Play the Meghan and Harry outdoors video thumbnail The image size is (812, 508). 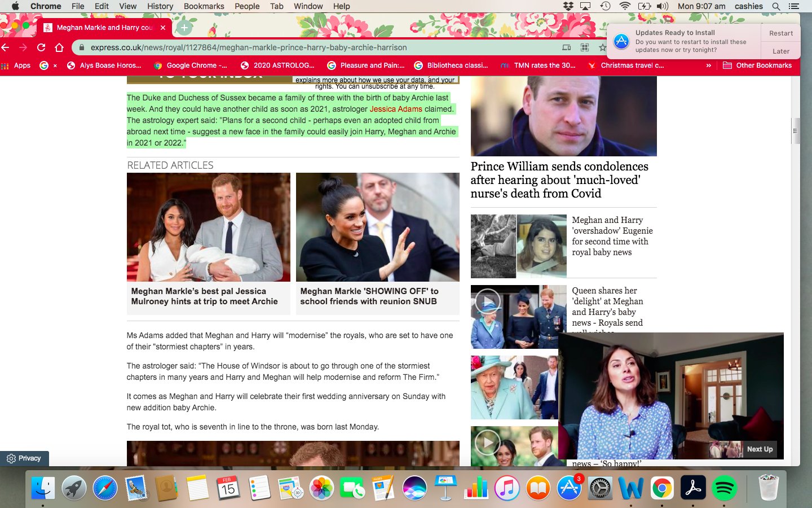488,442
